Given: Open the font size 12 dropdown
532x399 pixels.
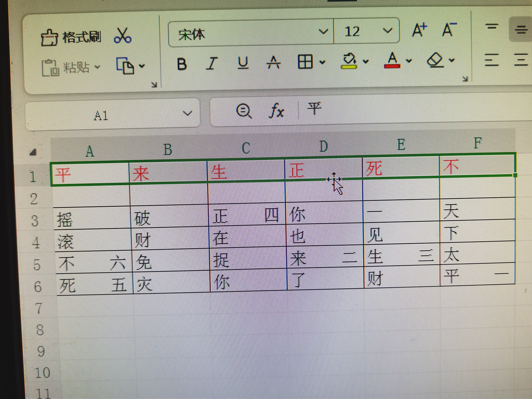Looking at the screenshot, I should [387, 31].
